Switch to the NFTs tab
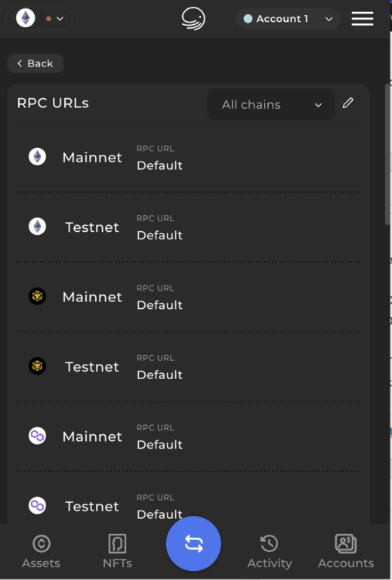The height and width of the screenshot is (580, 392). coord(117,551)
